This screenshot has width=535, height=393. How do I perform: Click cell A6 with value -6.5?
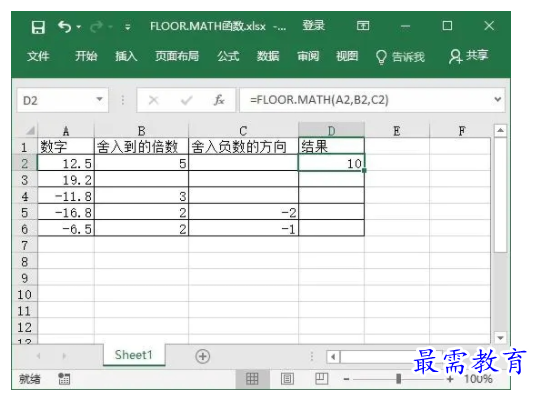click(x=66, y=229)
